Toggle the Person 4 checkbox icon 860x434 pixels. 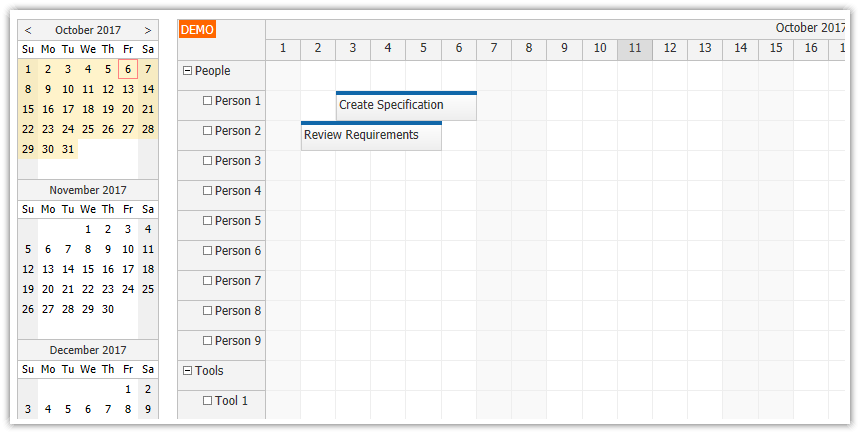[207, 191]
